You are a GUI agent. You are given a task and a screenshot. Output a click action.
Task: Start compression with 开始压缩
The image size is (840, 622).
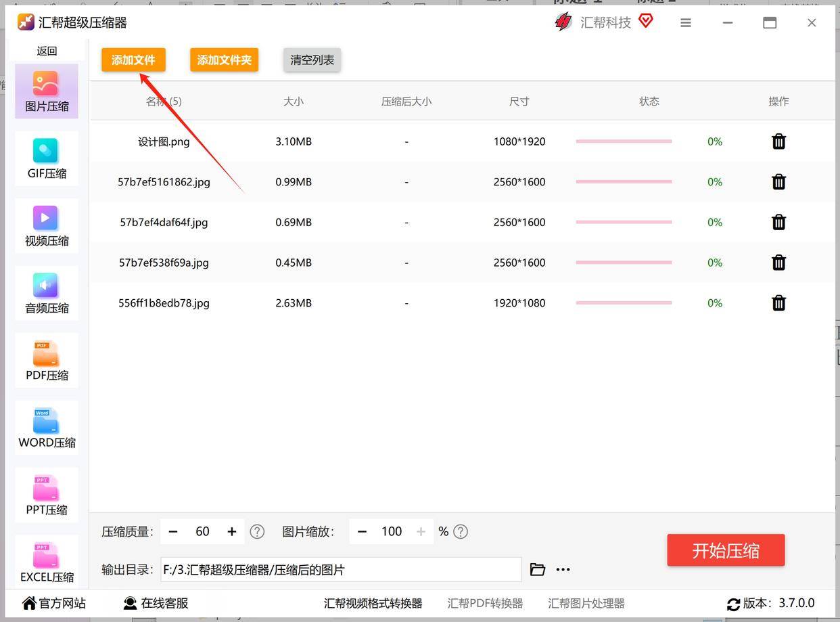(726, 550)
